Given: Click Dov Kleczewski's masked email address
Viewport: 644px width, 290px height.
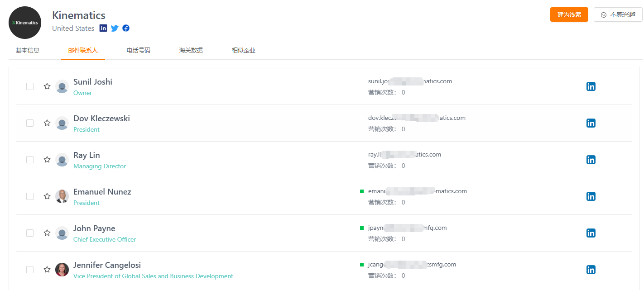Looking at the screenshot, I should click(x=417, y=118).
